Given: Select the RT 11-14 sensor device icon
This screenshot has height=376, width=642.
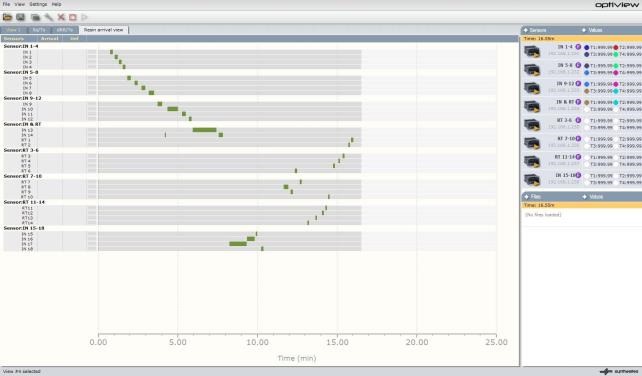Looking at the screenshot, I should point(532,161).
